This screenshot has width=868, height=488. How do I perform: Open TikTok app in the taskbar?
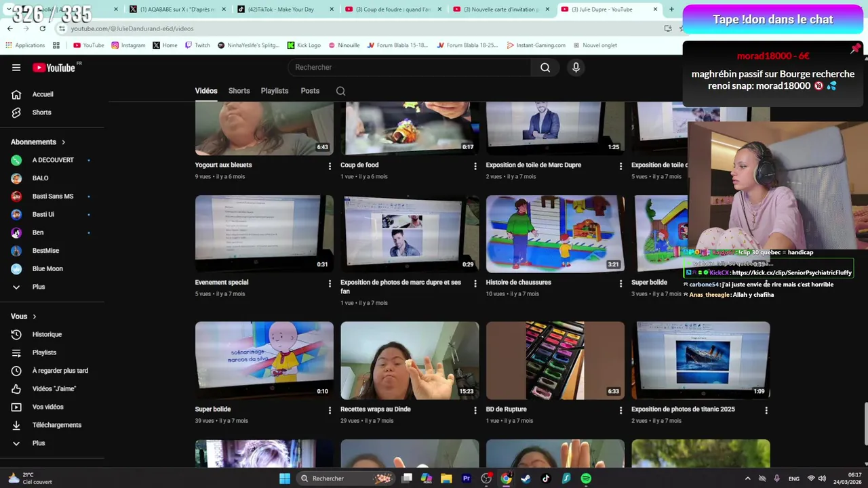[x=546, y=479]
